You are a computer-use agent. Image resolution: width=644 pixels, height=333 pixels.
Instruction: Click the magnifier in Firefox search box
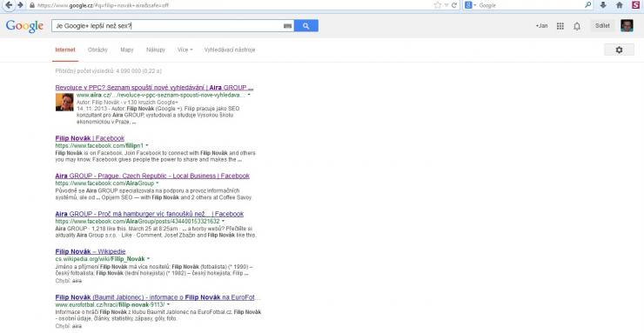click(588, 5)
